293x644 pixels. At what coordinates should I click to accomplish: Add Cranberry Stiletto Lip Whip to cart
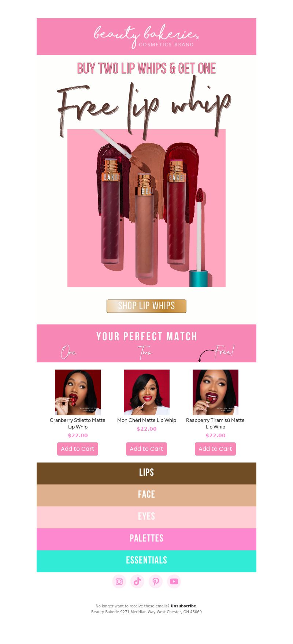click(x=78, y=449)
